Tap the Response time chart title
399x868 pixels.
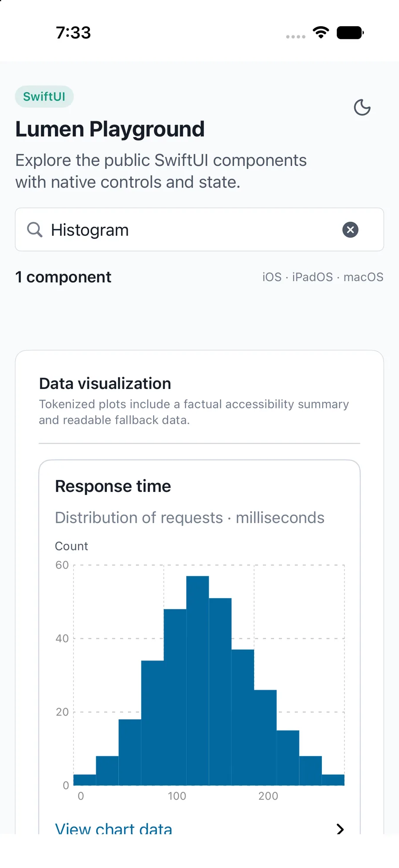(x=113, y=486)
